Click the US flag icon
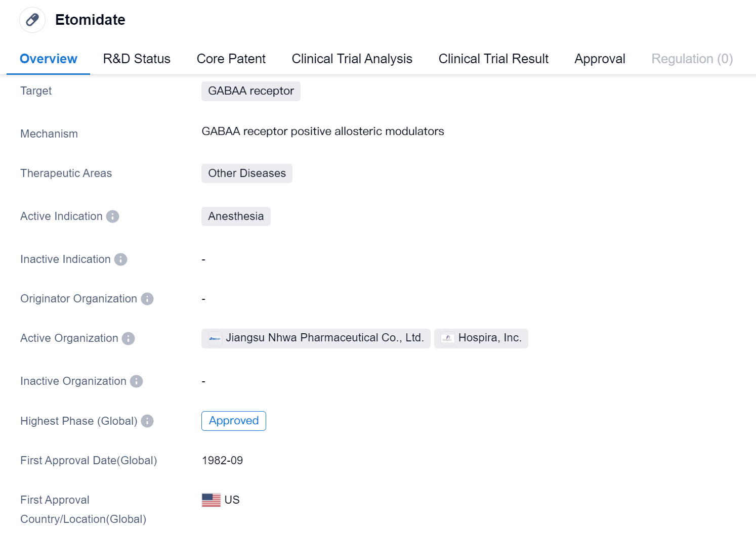 [x=211, y=500]
